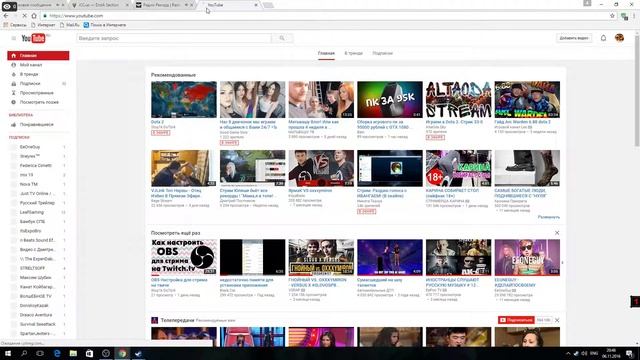This screenshot has width=640, height=360.
Task: Open the Интернет bookmark
Action: click(43, 25)
